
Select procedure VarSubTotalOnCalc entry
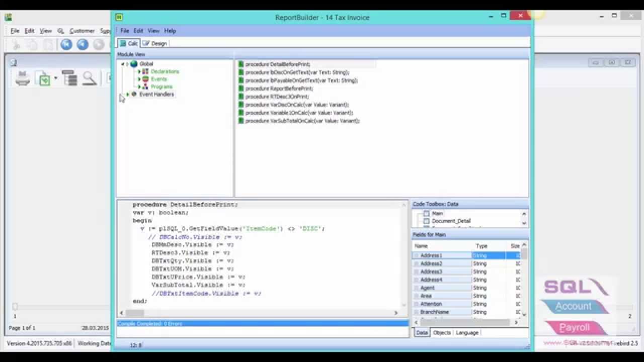302,121
